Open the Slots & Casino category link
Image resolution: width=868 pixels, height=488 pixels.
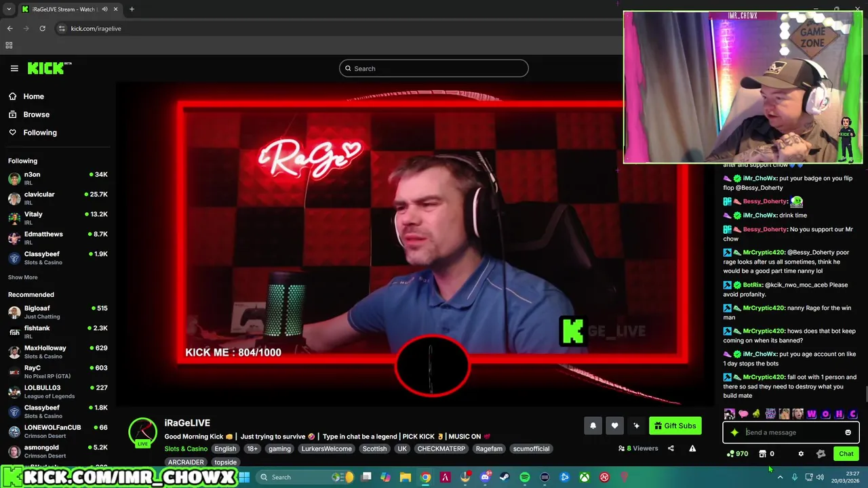(186, 449)
